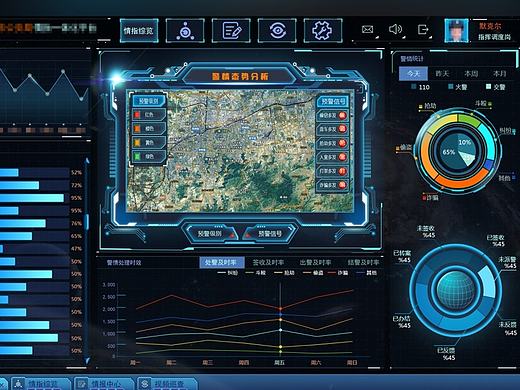The image size is (520, 390).
Task: Click the 已转案 %45 status label
Action: (x=402, y=256)
